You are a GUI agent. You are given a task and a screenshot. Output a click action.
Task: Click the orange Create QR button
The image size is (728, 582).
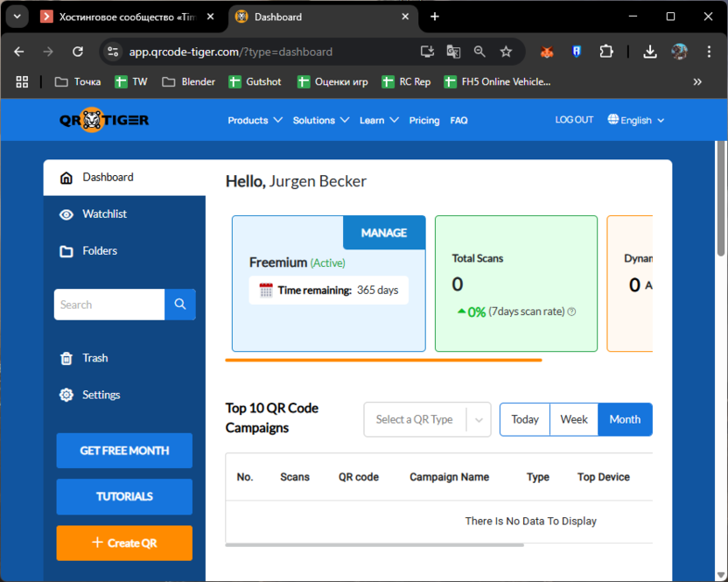(124, 543)
